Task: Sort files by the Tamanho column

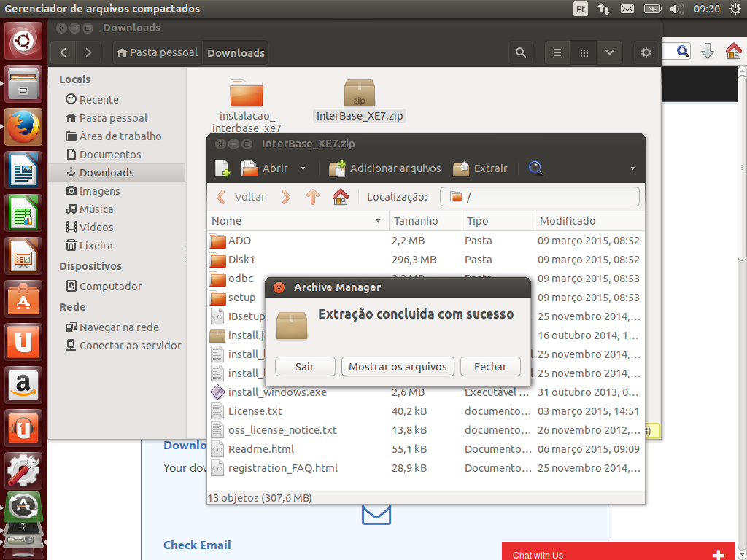Action: point(416,221)
